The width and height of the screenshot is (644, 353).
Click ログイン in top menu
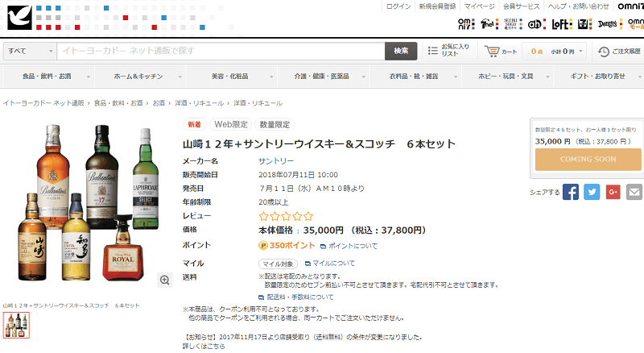[x=398, y=6]
